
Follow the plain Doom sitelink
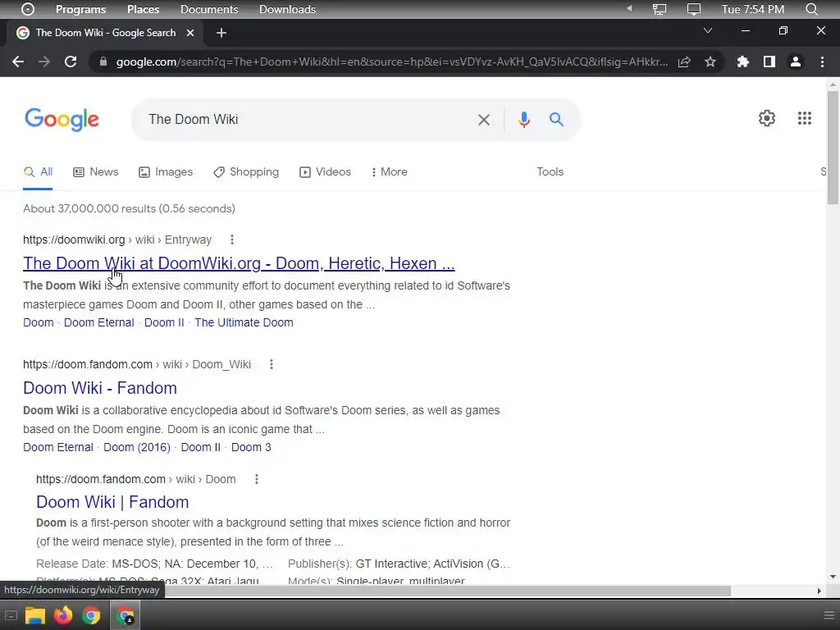pyautogui.click(x=38, y=322)
